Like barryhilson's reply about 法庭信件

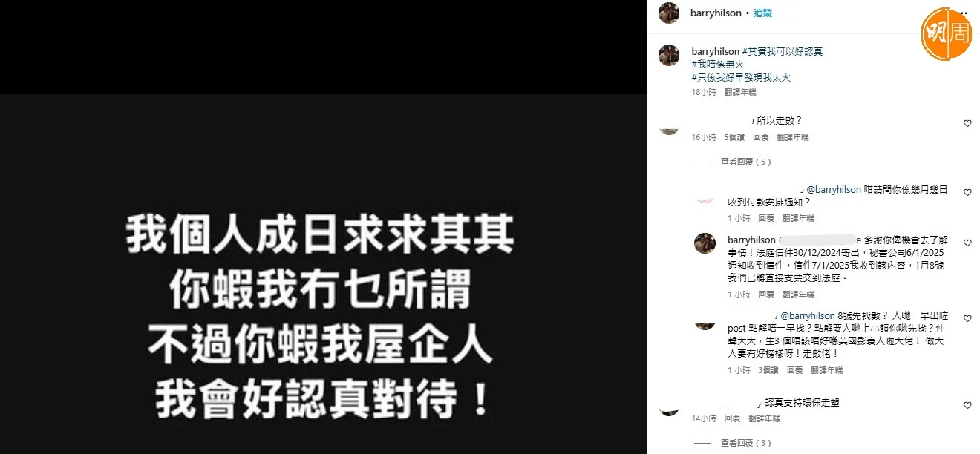pos(967,243)
